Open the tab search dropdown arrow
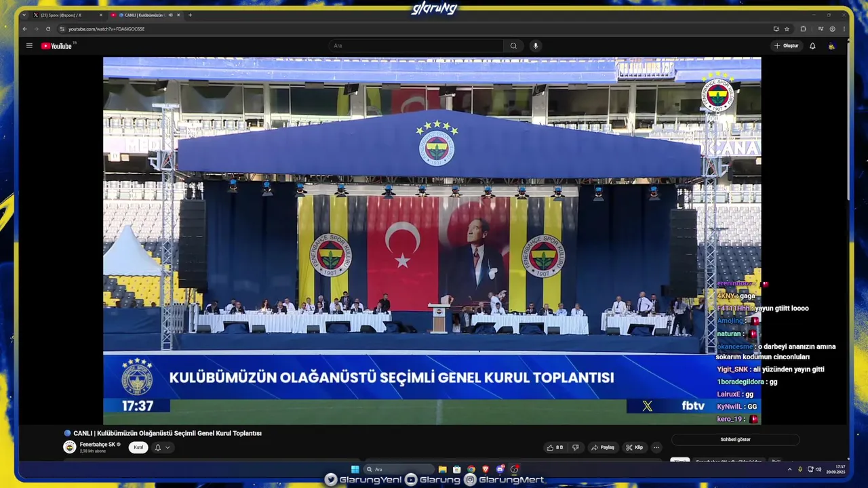The height and width of the screenshot is (488, 868). tap(24, 15)
